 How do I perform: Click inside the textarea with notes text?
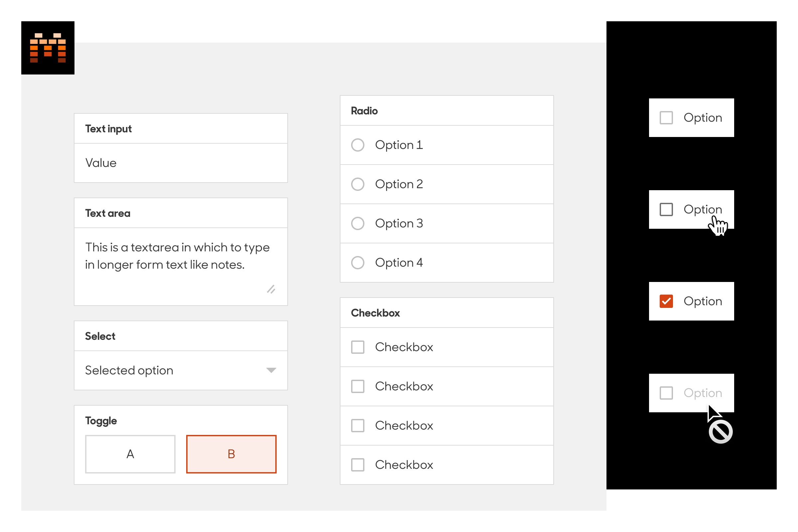pyautogui.click(x=181, y=267)
